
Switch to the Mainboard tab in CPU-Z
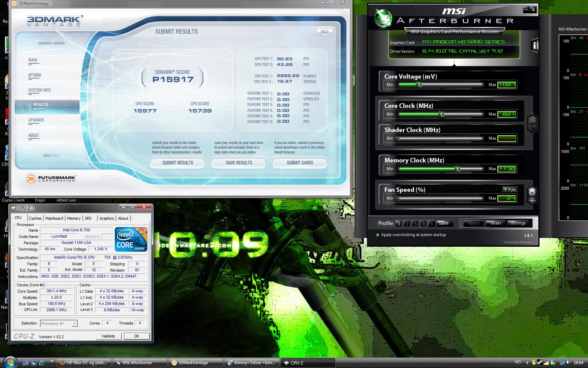point(54,218)
